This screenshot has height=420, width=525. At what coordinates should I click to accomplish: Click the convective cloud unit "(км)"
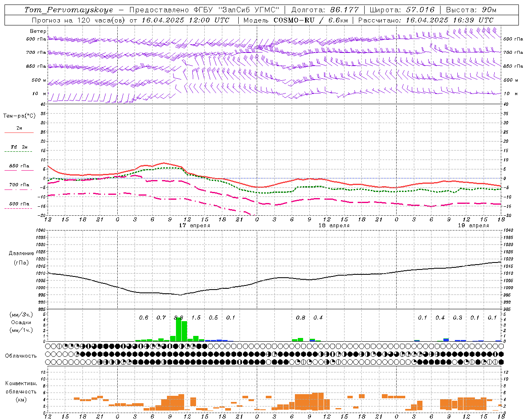point(21,399)
